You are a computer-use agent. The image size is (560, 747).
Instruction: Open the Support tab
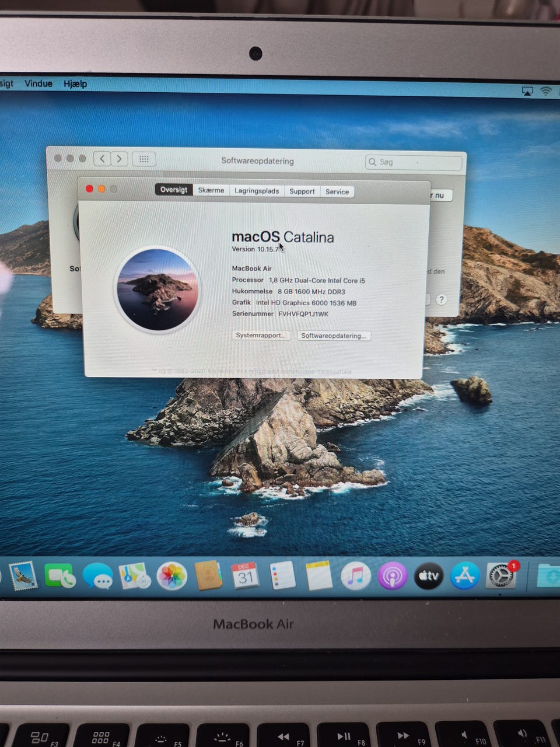302,191
